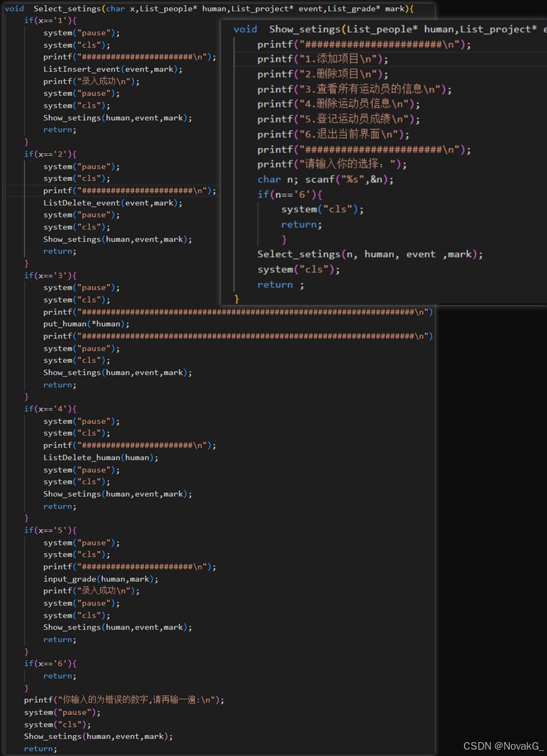Click the printf "2.删除项目" line

(323, 74)
